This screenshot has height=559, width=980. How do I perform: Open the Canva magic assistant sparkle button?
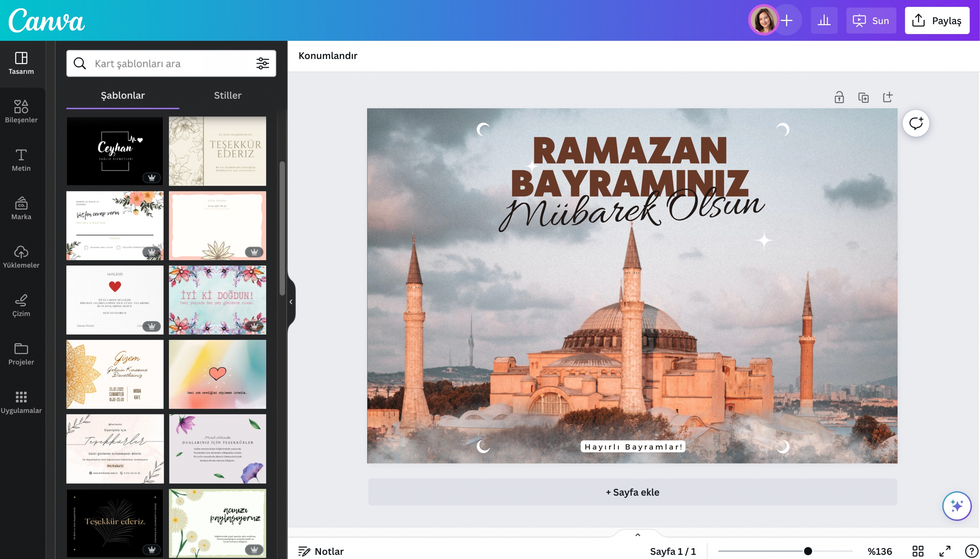tap(957, 506)
